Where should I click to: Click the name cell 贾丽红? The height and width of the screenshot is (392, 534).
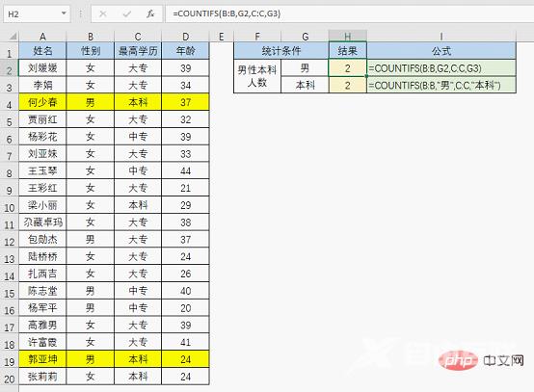[x=42, y=119]
